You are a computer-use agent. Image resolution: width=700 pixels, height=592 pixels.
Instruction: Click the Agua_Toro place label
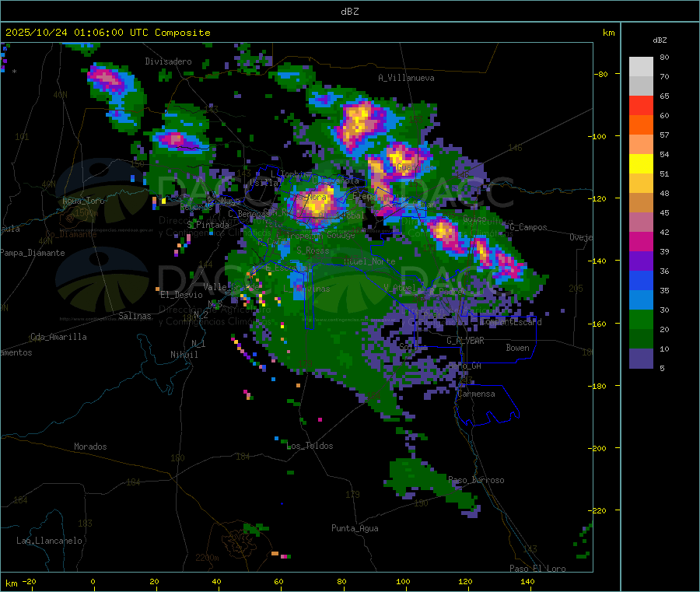tap(83, 201)
